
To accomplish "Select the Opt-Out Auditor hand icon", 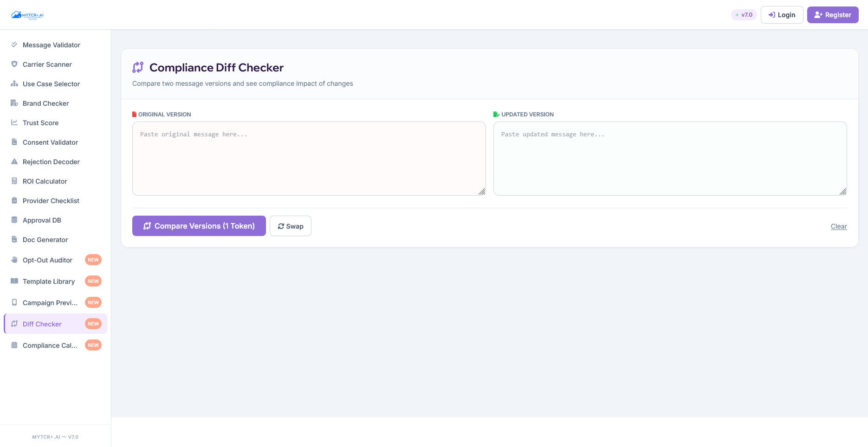I will [x=14, y=260].
